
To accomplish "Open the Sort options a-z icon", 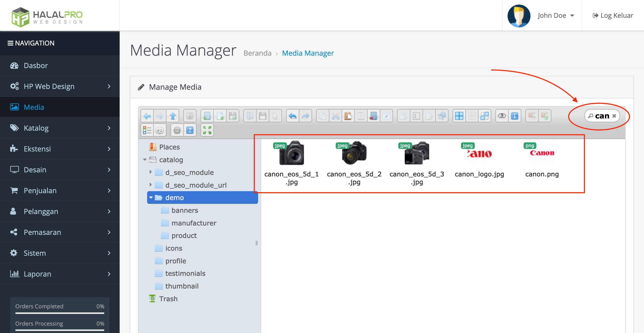I will [x=160, y=130].
